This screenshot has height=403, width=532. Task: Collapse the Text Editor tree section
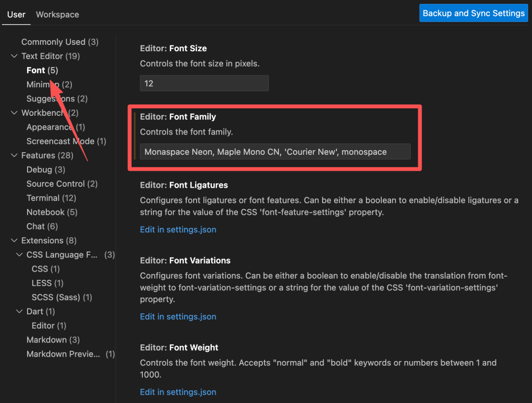click(14, 56)
